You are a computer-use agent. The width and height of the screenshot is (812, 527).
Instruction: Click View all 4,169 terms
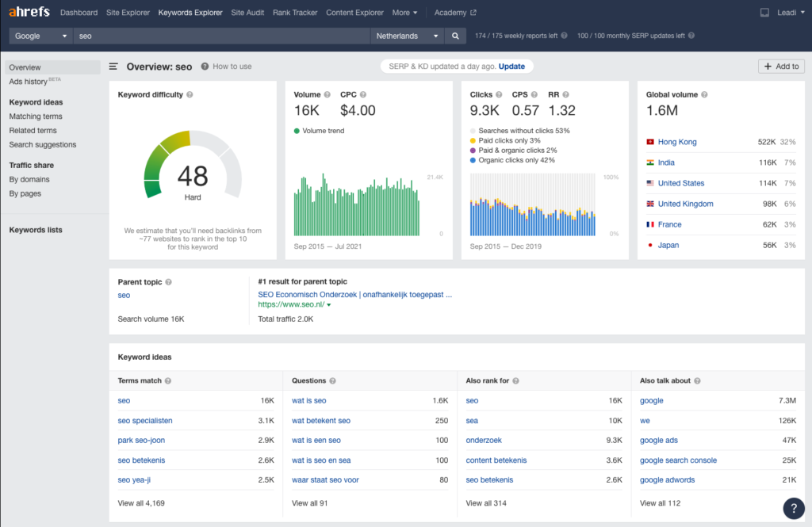tap(141, 503)
